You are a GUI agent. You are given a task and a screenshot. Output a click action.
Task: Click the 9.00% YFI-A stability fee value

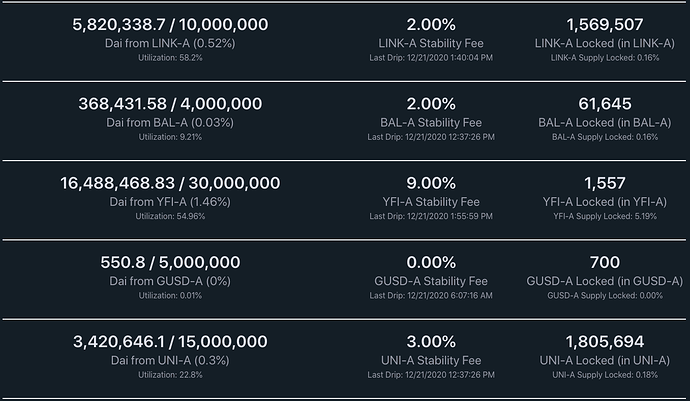pyautogui.click(x=431, y=182)
